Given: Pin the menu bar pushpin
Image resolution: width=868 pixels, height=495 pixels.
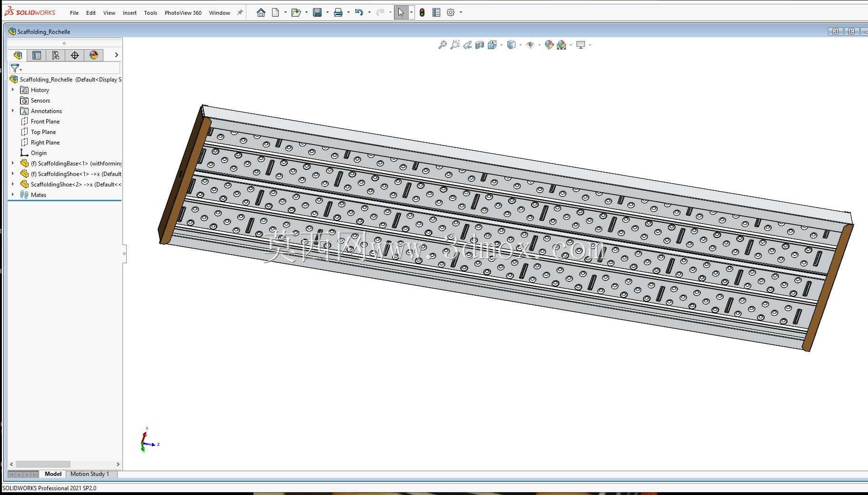Looking at the screenshot, I should (240, 12).
